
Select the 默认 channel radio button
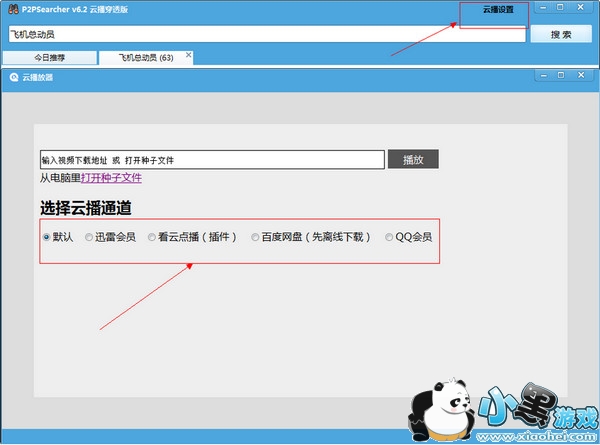pos(46,237)
